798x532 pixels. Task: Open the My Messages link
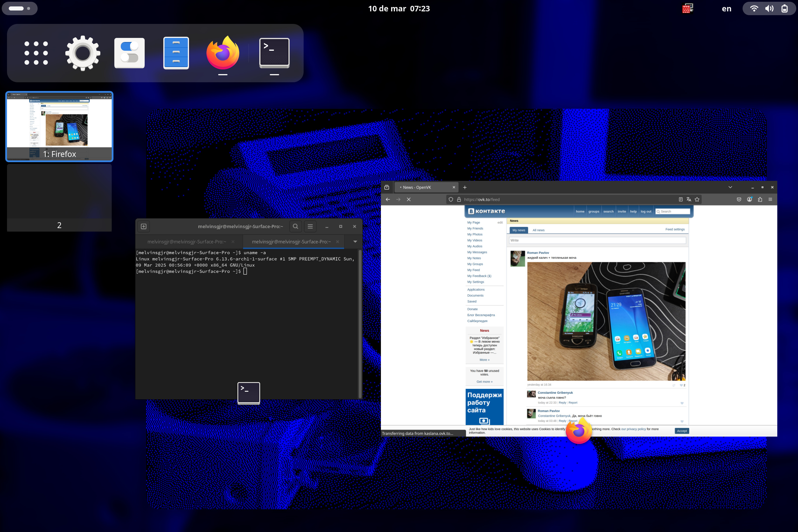477,252
